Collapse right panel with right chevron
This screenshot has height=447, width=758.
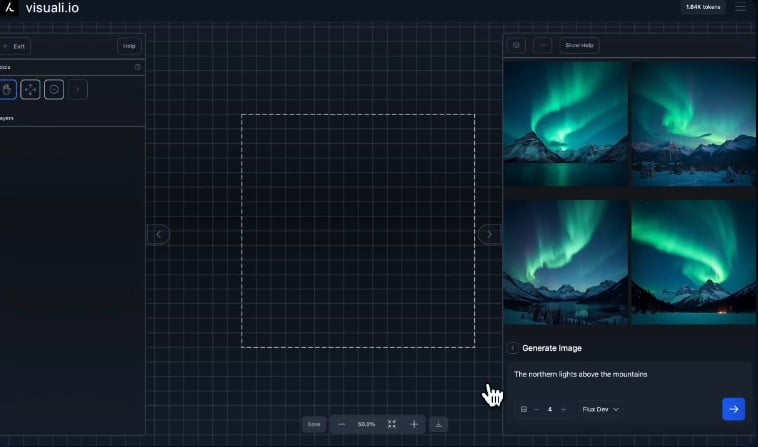(489, 234)
